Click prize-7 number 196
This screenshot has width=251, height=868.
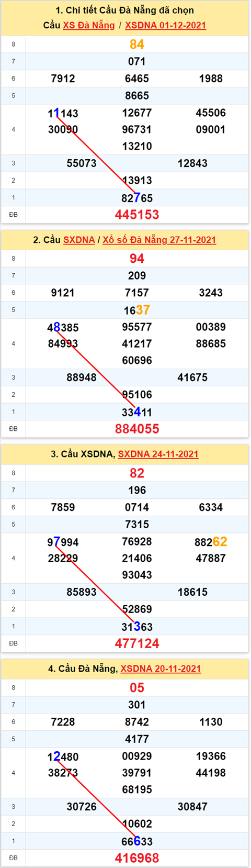[137, 490]
